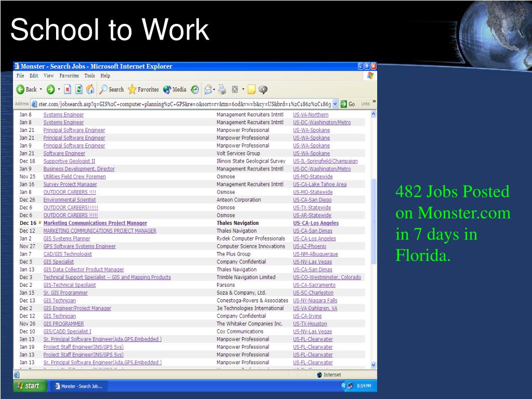
Task: Open the Mail button dropdown arrow
Action: [214, 89]
